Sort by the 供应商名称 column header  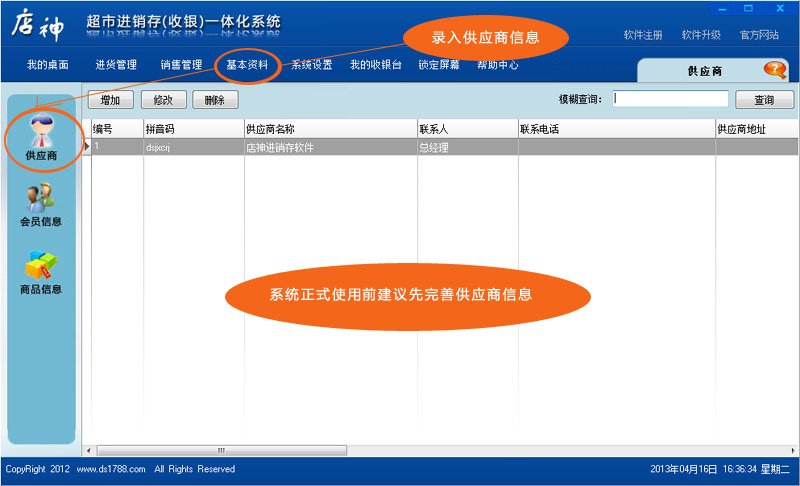click(x=331, y=130)
